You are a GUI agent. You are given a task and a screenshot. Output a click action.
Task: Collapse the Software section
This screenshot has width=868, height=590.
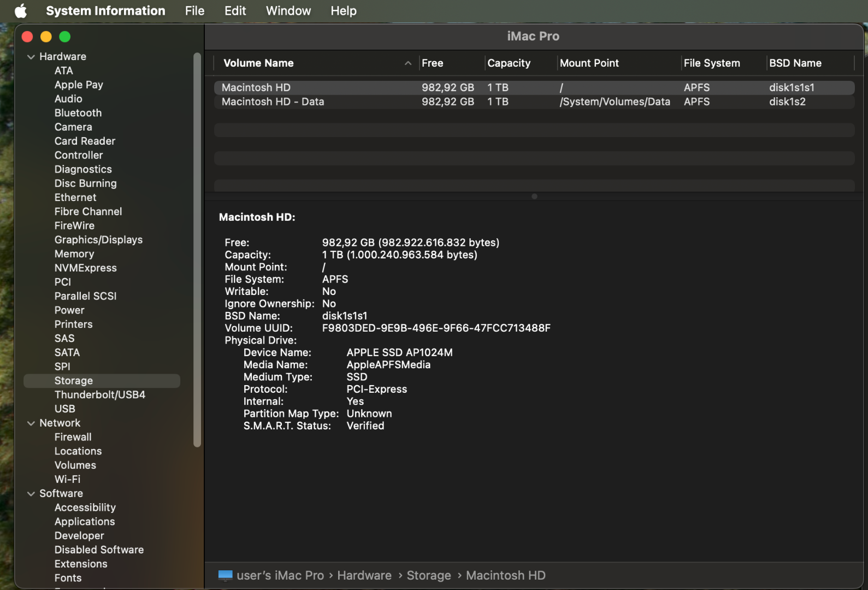click(31, 494)
